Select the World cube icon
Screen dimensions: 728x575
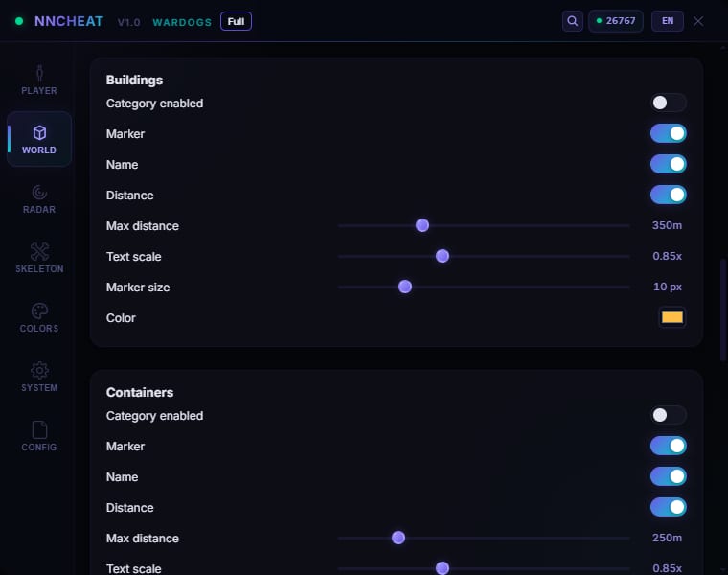pyautogui.click(x=39, y=133)
